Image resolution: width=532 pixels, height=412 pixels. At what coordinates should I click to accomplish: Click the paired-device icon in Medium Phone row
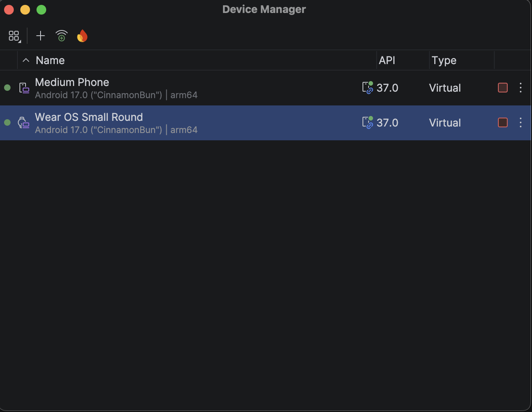coord(367,88)
